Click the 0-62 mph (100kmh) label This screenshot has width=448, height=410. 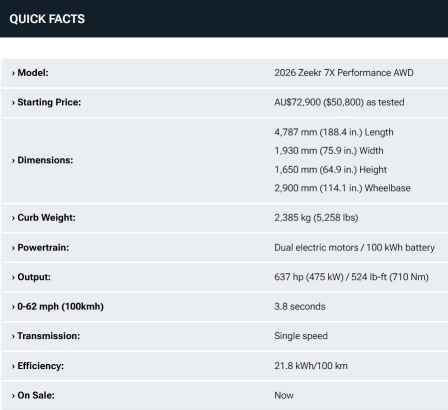[60, 306]
